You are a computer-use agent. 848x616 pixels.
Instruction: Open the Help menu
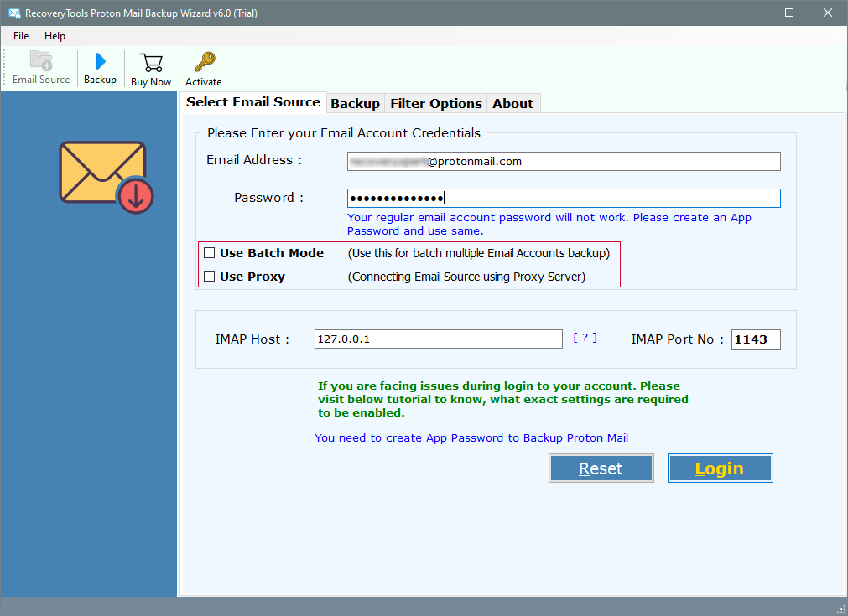click(55, 36)
